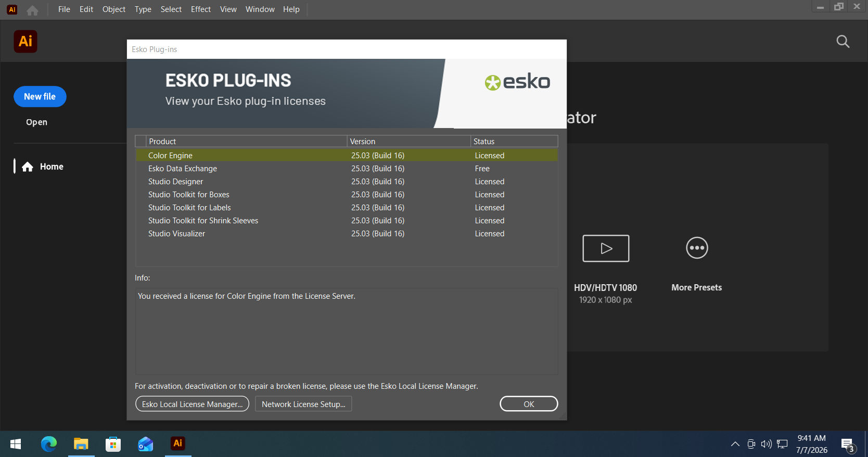Select the Esko Data Exchange row

[347, 169]
